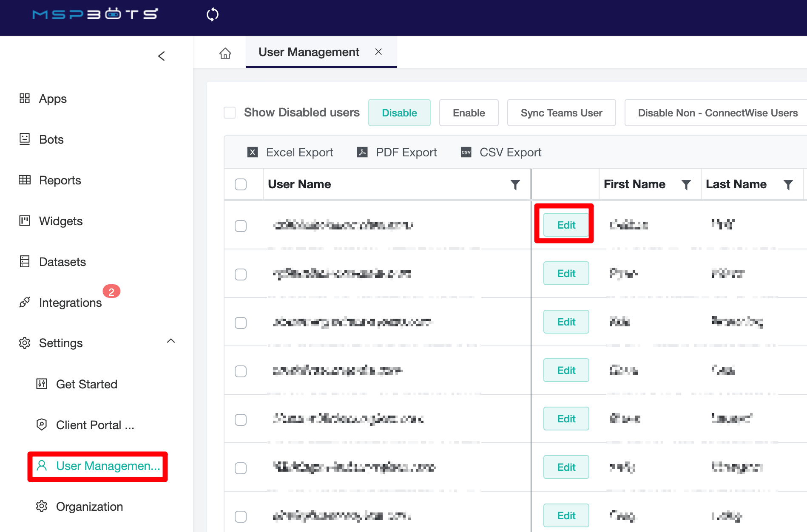The width and height of the screenshot is (807, 532).
Task: Select the Widgets sidebar icon
Action: coord(60,221)
